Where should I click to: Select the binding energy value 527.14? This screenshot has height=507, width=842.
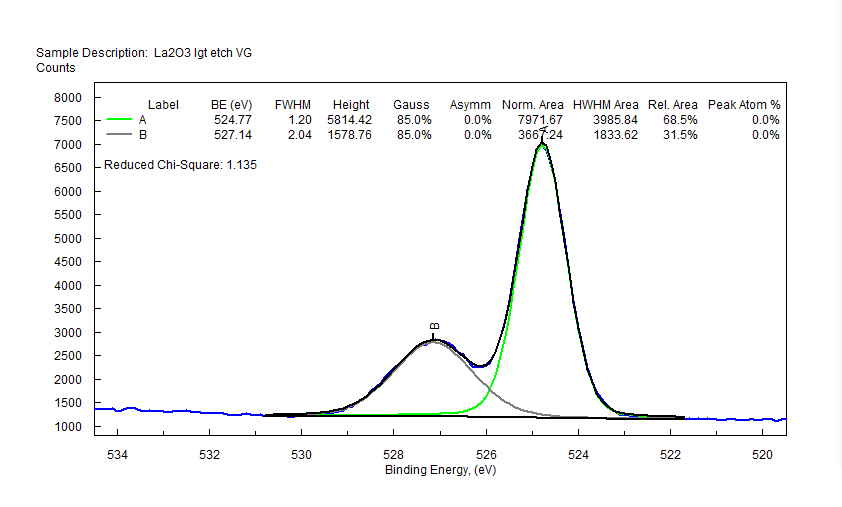(234, 135)
